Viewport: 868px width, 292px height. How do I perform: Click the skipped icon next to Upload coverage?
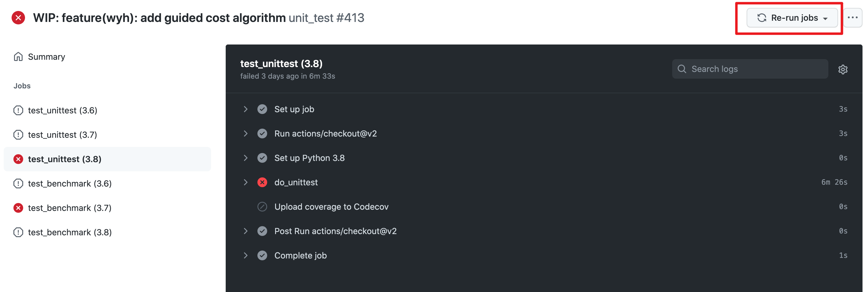pyautogui.click(x=262, y=206)
